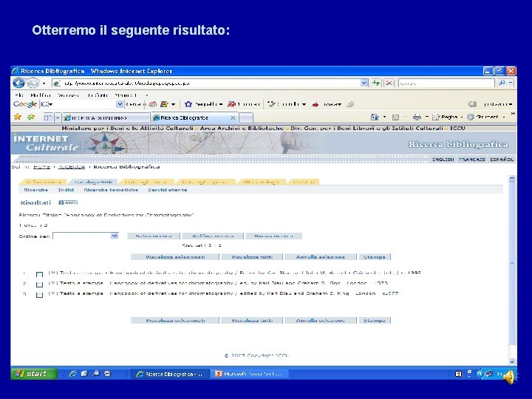Click the Microsoft PowerPoint taskbar button
Viewport: 532px width, 399px height.
(250, 374)
